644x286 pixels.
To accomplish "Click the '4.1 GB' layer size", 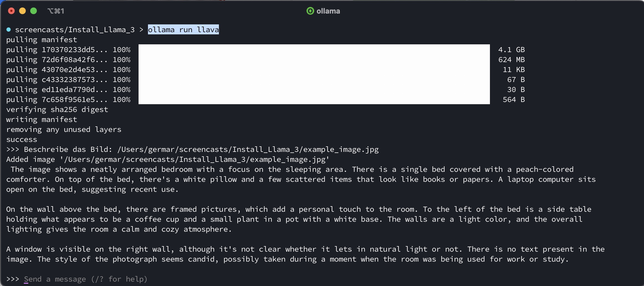I will pyautogui.click(x=511, y=50).
